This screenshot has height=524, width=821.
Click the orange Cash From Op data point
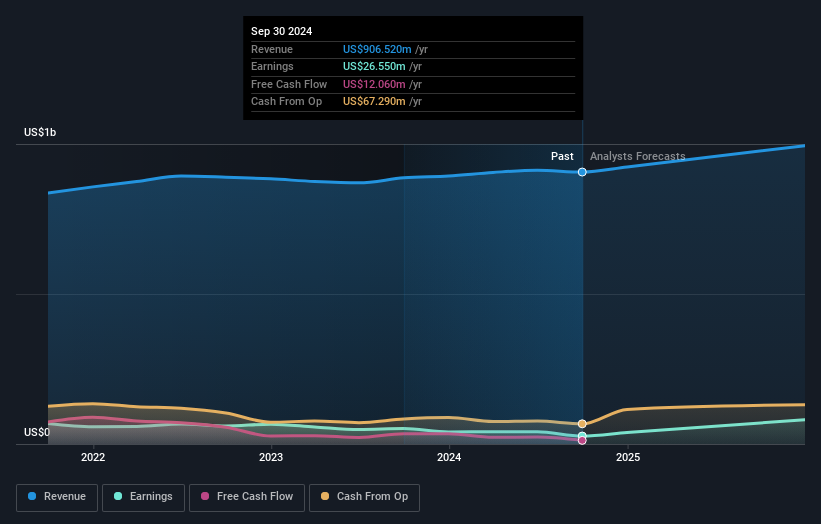click(582, 424)
